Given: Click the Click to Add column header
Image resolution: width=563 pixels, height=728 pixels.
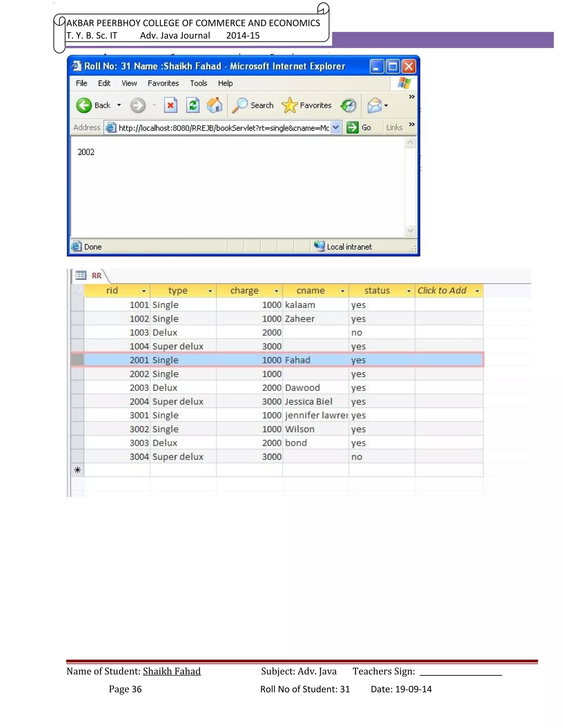Looking at the screenshot, I should click(x=441, y=291).
